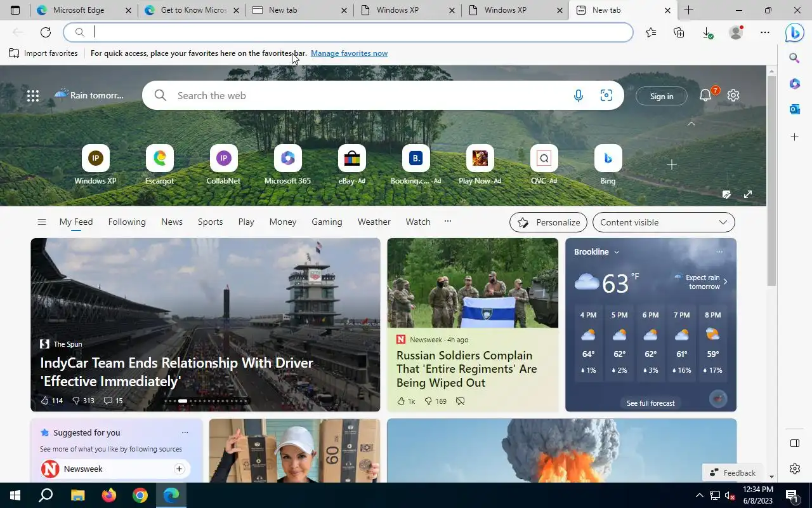Click the Search the web box
Image resolution: width=812 pixels, height=508 pixels.
[x=383, y=96]
